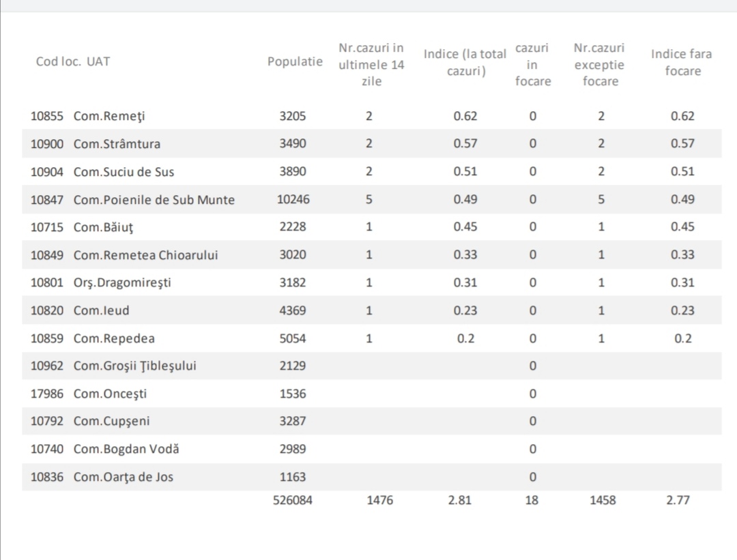Click the total index value 2.81
The height and width of the screenshot is (560, 737).
[460, 500]
